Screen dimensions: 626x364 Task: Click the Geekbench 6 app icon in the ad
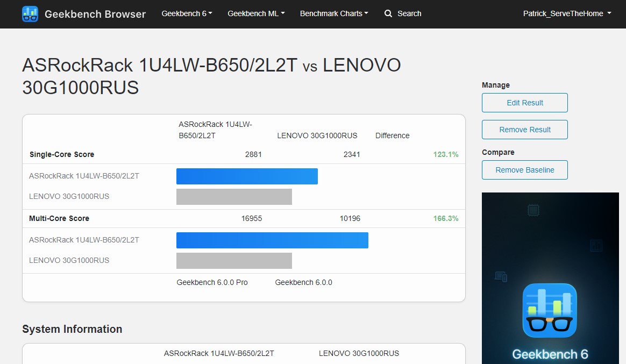point(549,311)
